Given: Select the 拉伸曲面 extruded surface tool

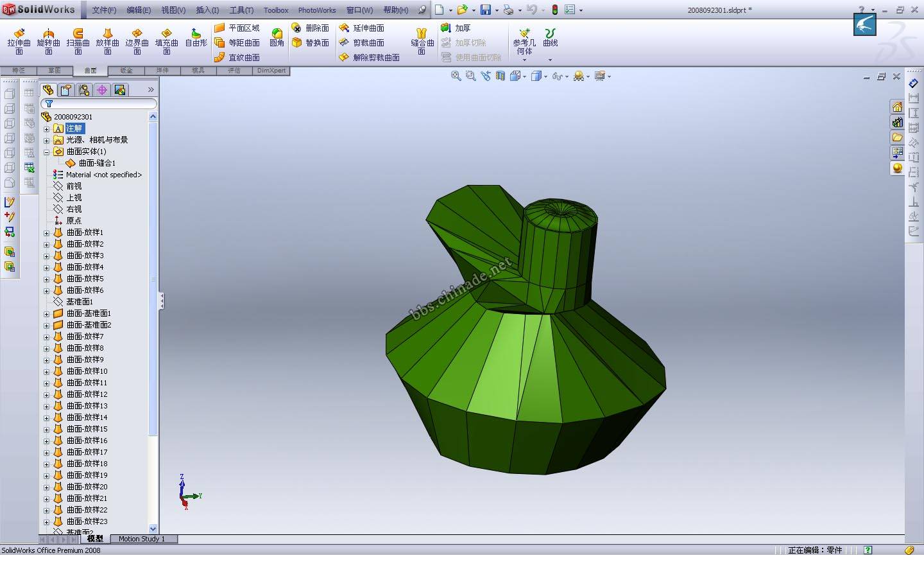Looking at the screenshot, I should 19,41.
